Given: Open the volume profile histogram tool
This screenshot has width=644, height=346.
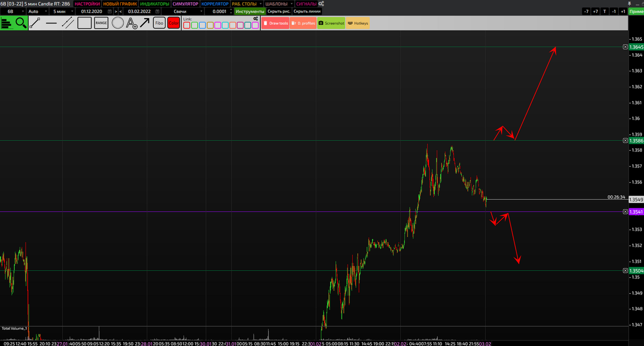Looking at the screenshot, I should point(7,23).
